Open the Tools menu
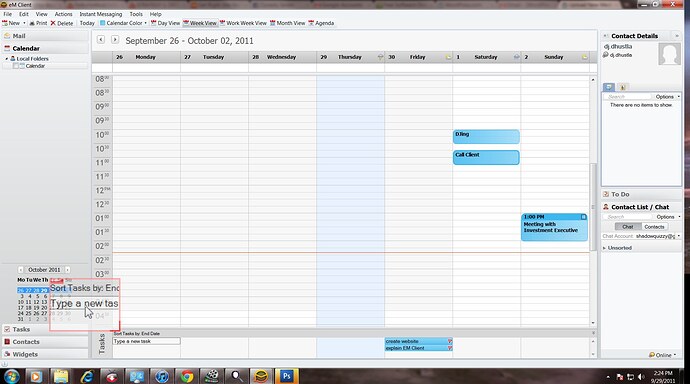 tap(136, 14)
